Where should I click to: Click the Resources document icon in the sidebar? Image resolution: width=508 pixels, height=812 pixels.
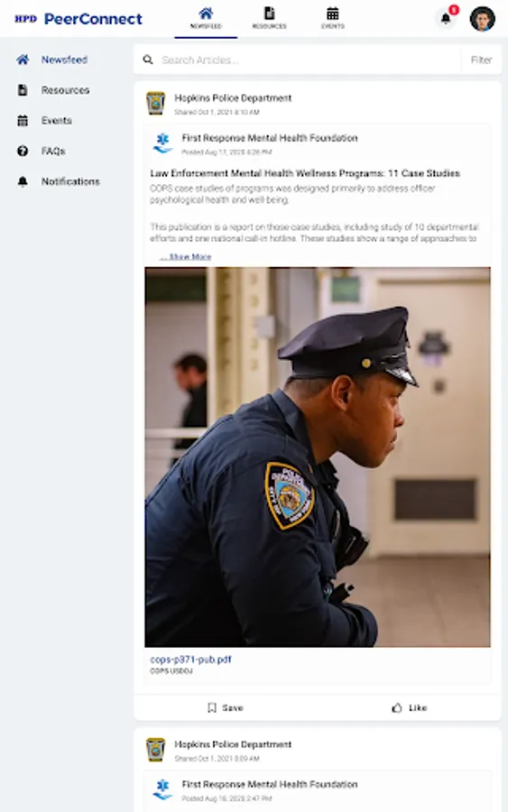click(23, 90)
